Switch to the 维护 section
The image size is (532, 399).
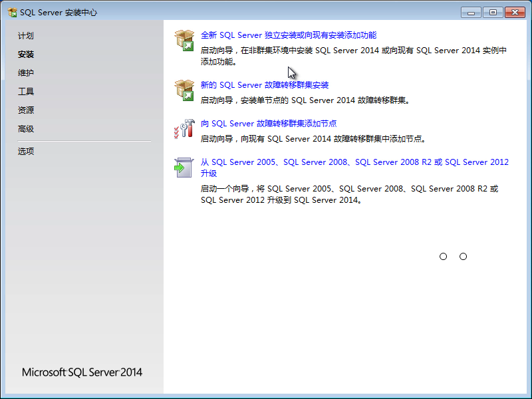click(26, 73)
